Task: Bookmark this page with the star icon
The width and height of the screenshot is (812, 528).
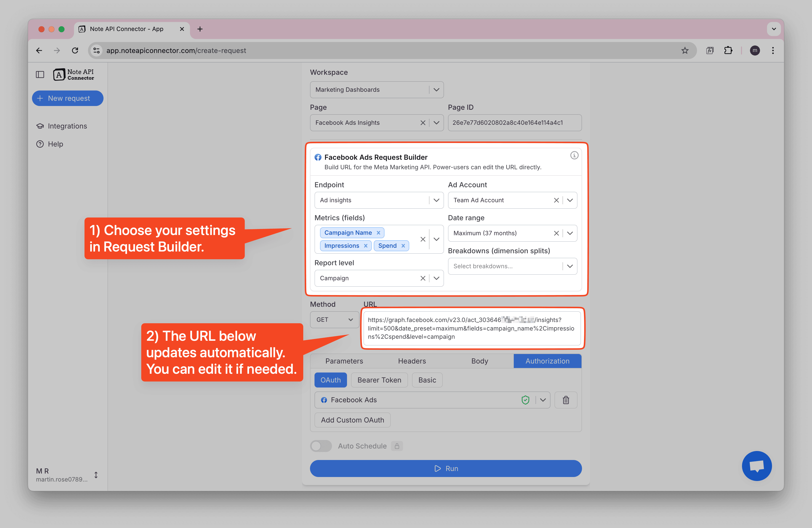Action: (x=685, y=50)
